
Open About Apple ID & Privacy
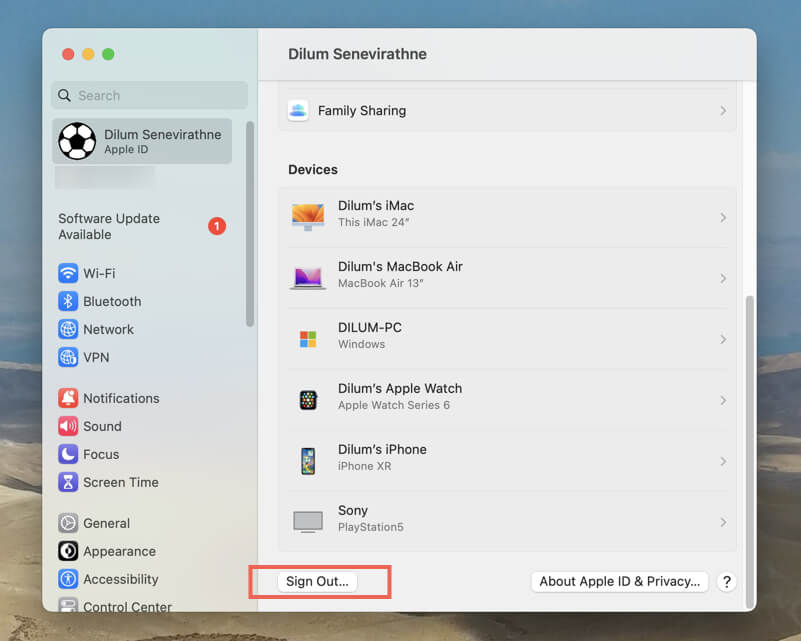(x=620, y=581)
